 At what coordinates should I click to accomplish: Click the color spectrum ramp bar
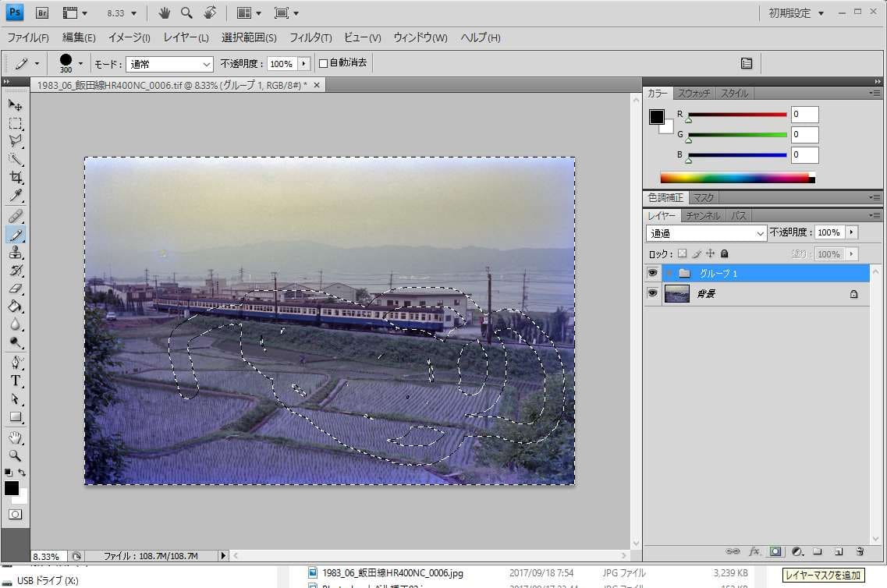tap(735, 178)
